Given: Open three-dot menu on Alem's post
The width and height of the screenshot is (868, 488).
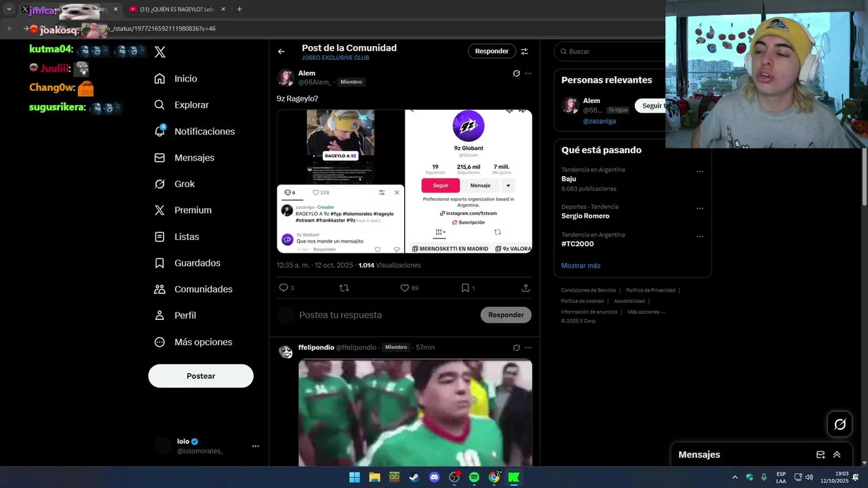Looking at the screenshot, I should tap(528, 73).
